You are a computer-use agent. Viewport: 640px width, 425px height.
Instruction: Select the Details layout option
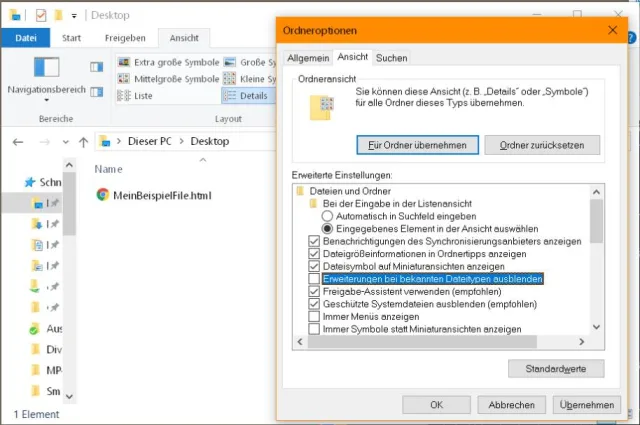(x=249, y=96)
